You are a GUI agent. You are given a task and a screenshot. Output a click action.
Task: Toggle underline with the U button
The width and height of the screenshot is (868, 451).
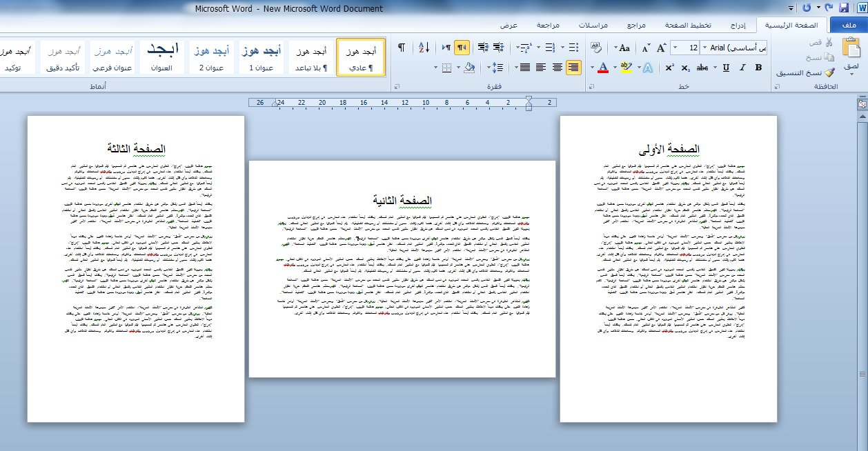[x=726, y=68]
